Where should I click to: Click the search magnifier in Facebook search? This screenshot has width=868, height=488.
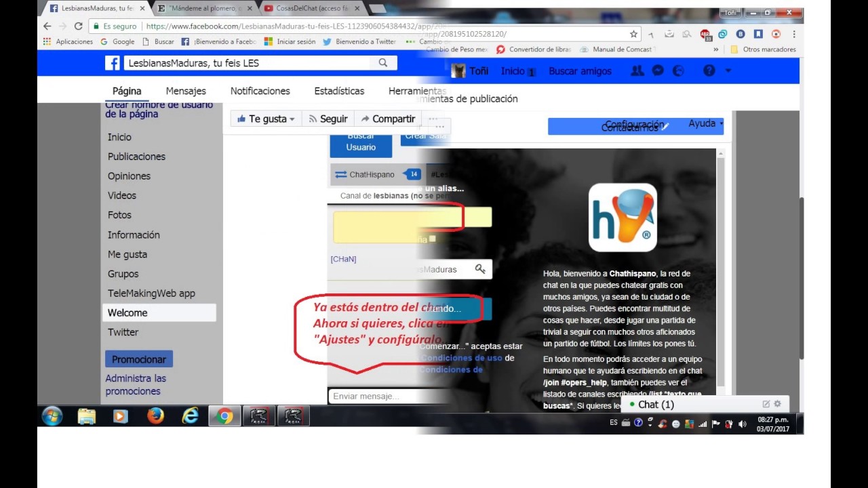coord(383,63)
